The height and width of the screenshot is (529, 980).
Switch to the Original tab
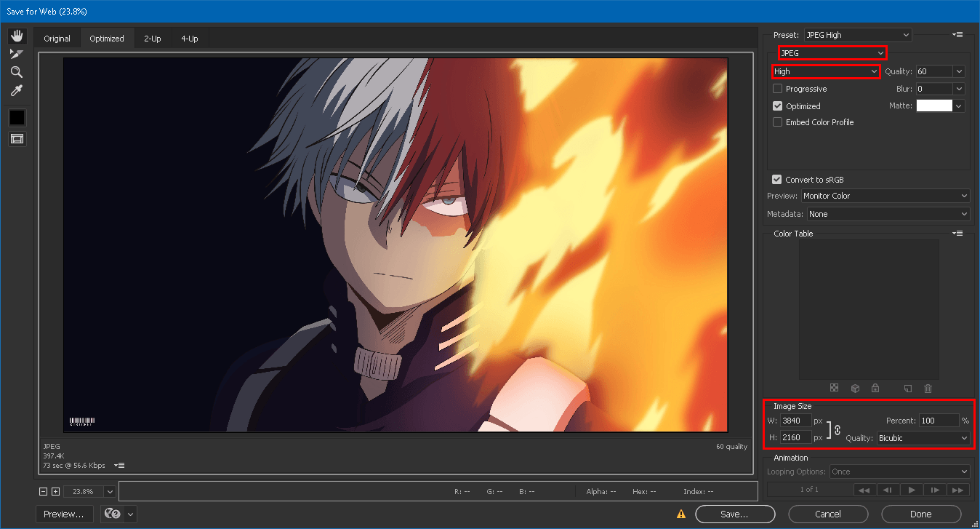click(57, 39)
